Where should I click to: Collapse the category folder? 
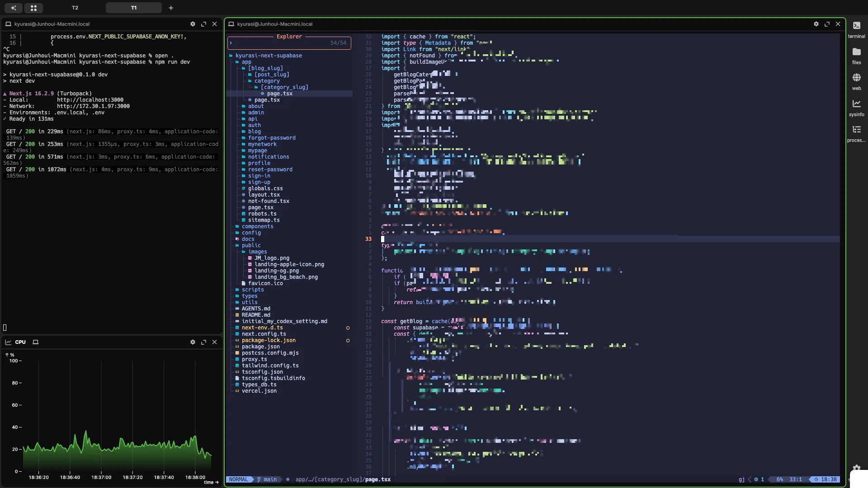tap(267, 81)
